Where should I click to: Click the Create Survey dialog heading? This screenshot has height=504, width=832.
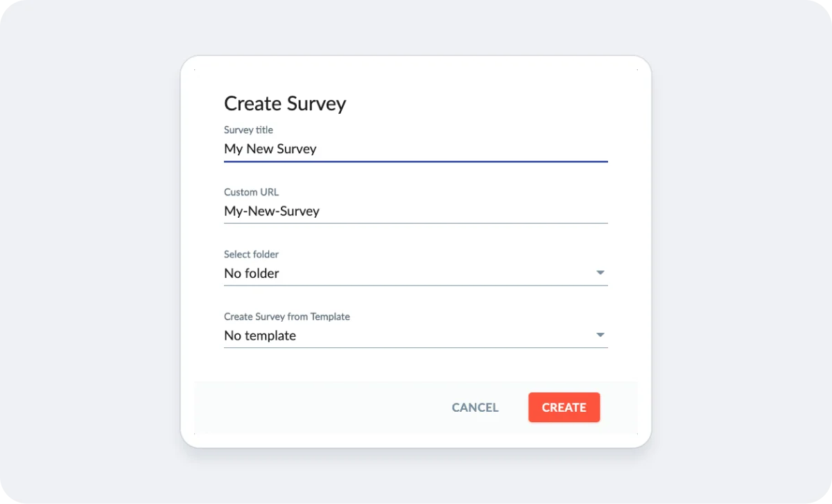[285, 103]
